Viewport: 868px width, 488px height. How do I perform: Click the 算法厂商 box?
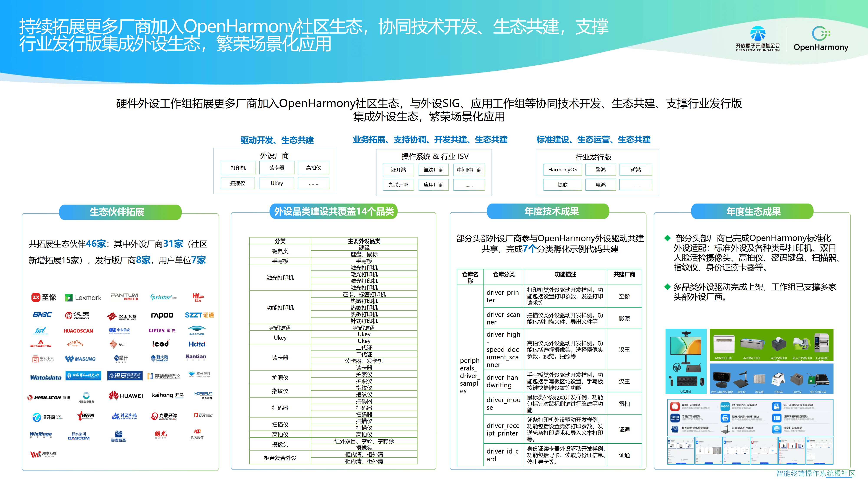[x=433, y=170]
